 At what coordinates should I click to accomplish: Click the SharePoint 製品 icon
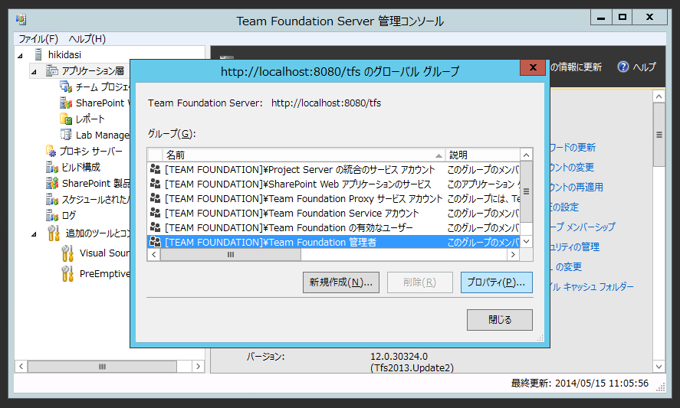pyautogui.click(x=52, y=183)
